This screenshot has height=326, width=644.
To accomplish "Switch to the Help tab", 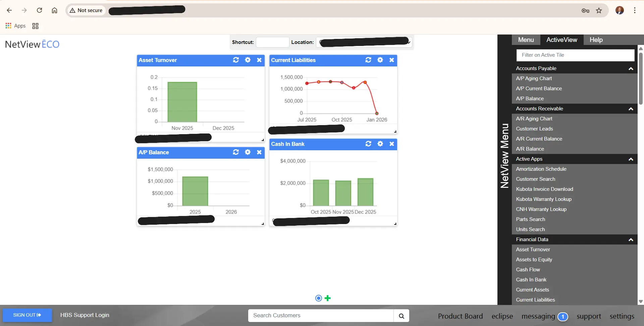I will pos(596,40).
